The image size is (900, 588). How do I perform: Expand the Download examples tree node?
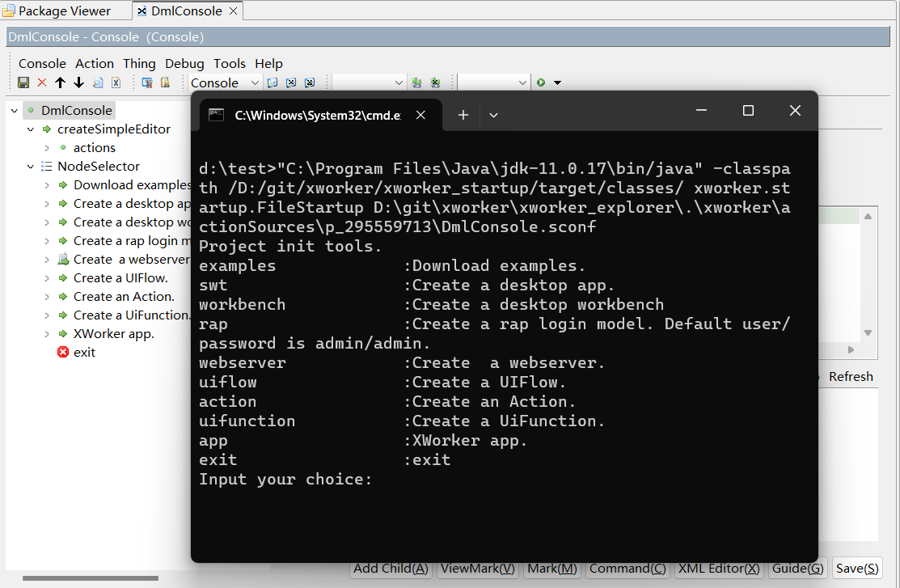(47, 184)
